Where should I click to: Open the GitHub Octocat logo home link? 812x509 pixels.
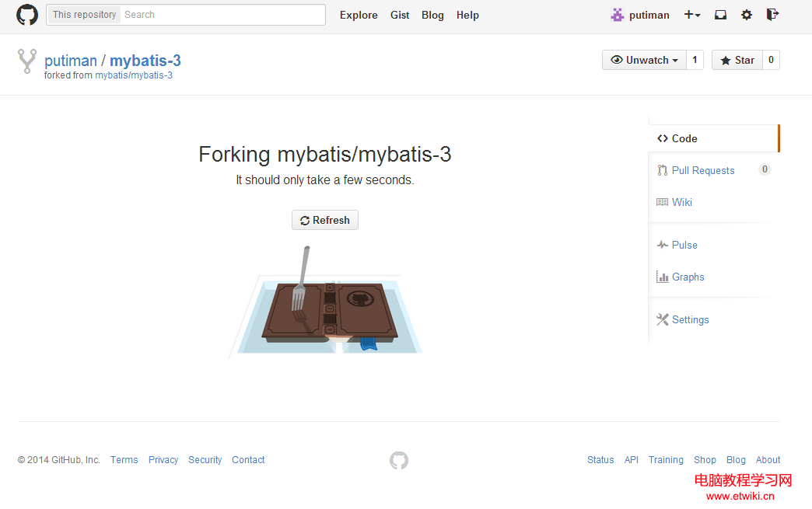27,15
